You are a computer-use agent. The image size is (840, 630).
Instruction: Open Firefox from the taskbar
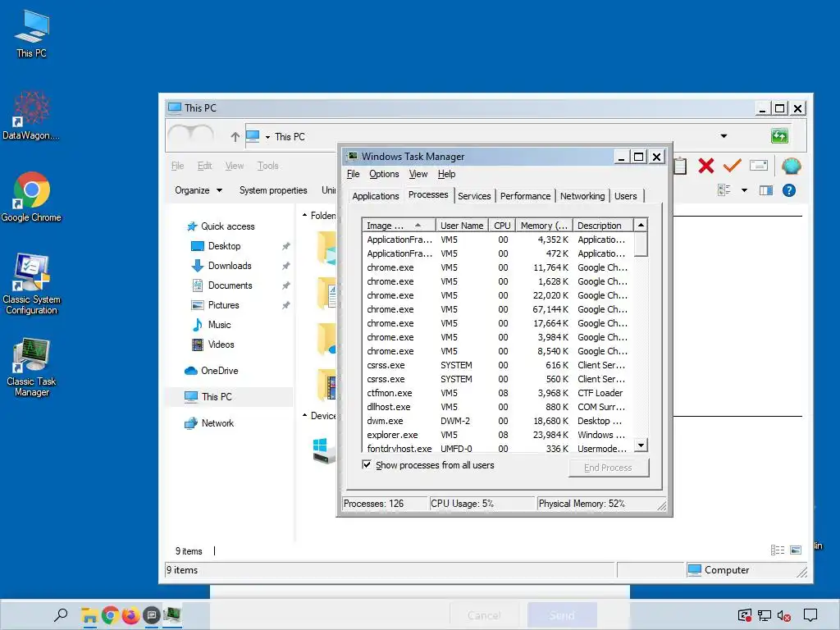coord(130,615)
